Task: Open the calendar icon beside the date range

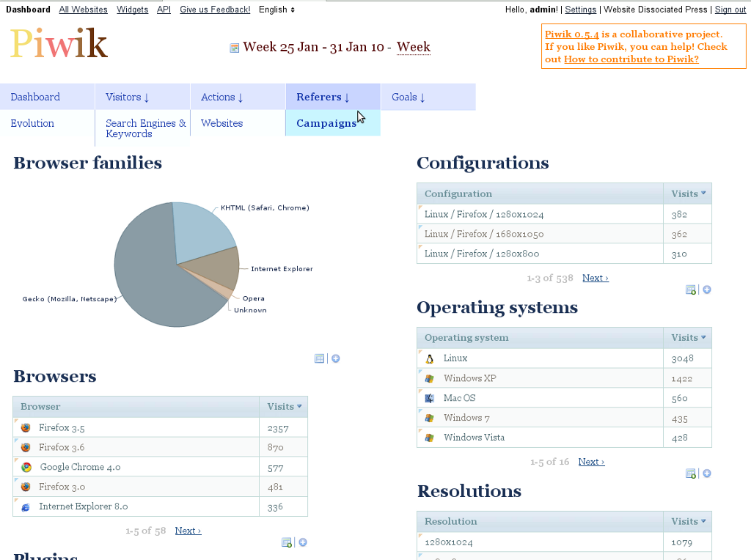Action: [235, 48]
